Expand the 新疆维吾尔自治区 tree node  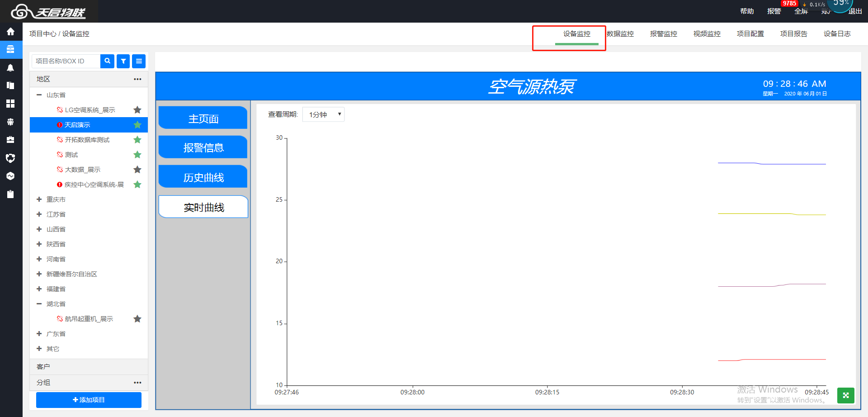click(39, 274)
